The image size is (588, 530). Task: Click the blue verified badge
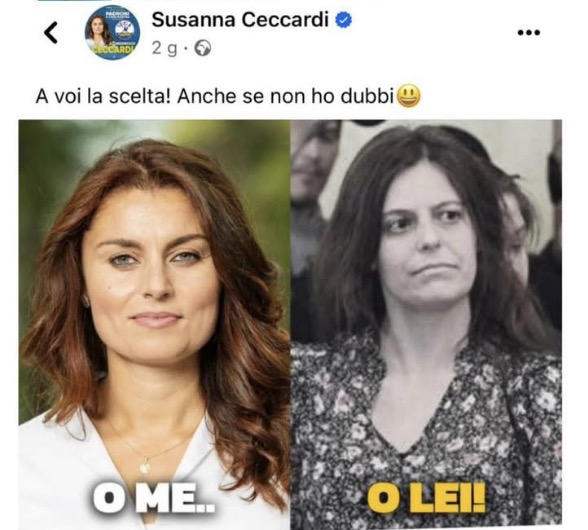click(343, 20)
